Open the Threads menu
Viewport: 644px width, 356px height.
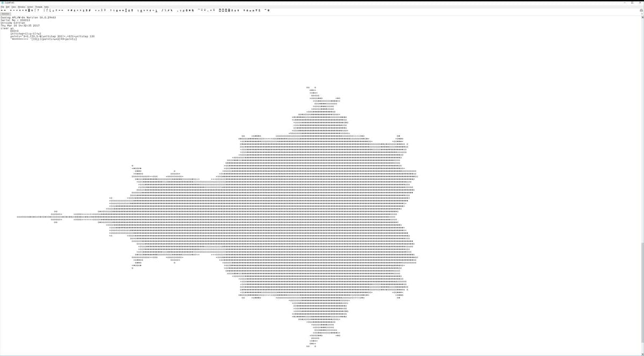coord(39,6)
